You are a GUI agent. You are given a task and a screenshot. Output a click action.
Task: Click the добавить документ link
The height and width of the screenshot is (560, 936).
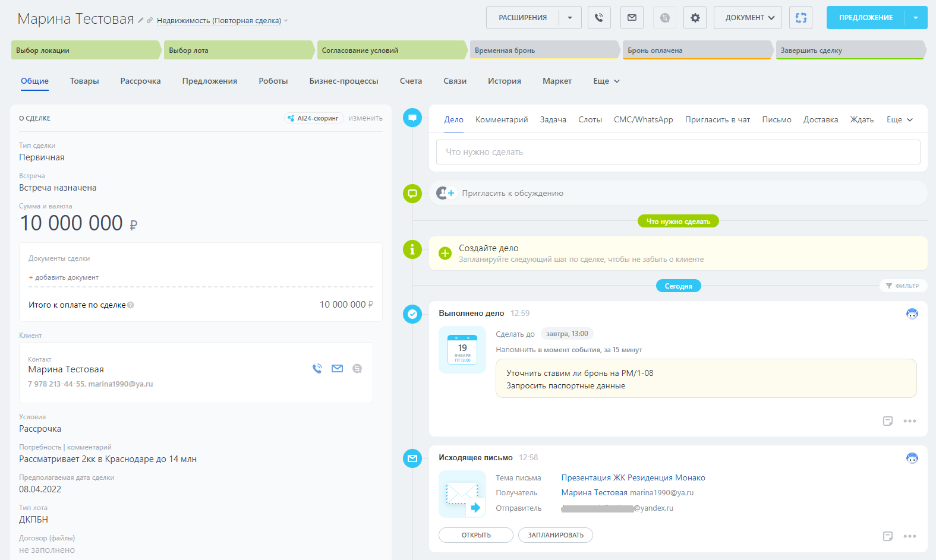click(x=64, y=277)
